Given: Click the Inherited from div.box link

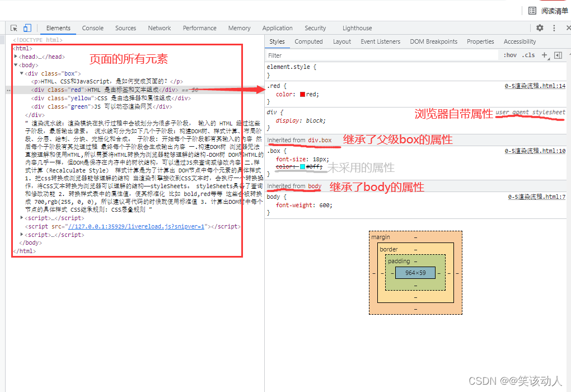Looking at the screenshot, I should [x=320, y=140].
